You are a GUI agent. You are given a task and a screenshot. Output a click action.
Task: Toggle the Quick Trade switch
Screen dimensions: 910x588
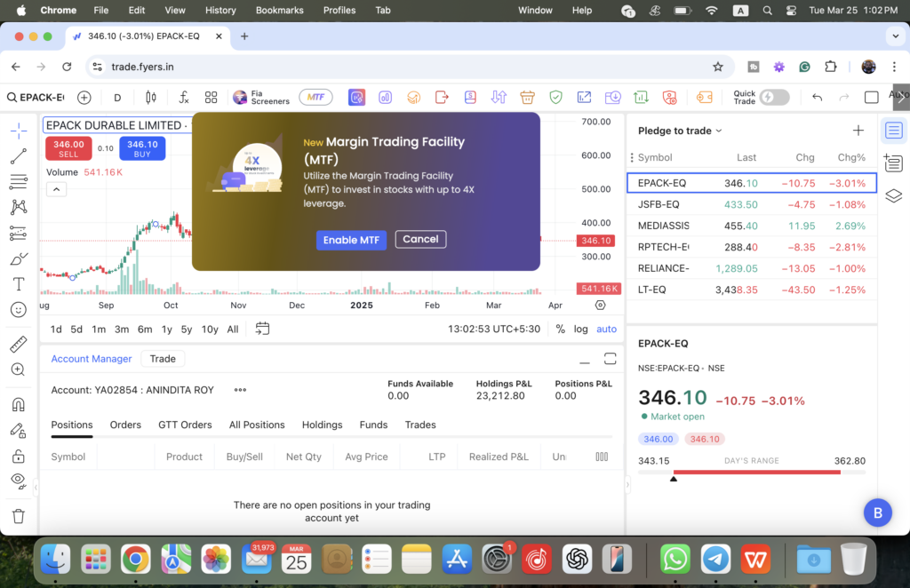click(774, 98)
